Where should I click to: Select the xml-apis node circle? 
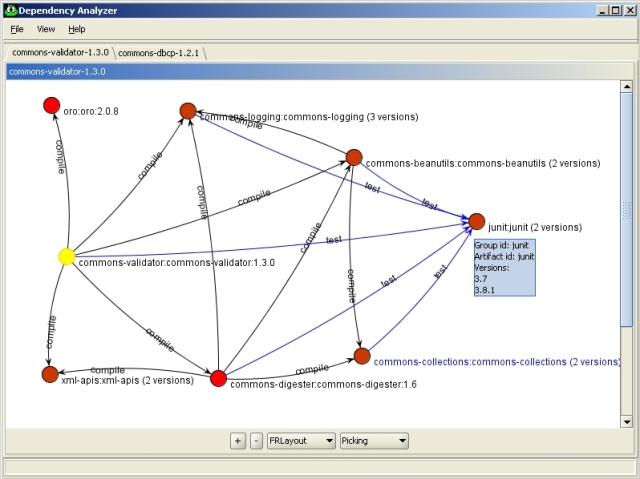pos(50,374)
